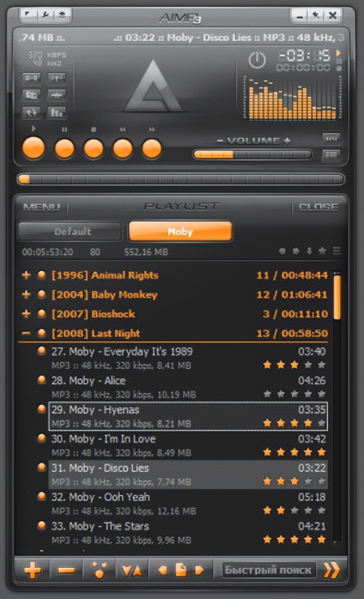Open the media library button
This screenshot has width=364, height=599.
coord(32,95)
